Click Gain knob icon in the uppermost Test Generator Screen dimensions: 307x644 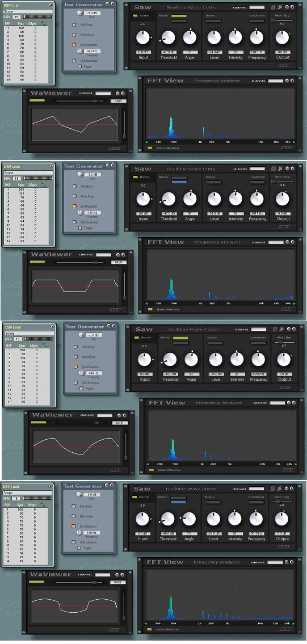tap(80, 13)
